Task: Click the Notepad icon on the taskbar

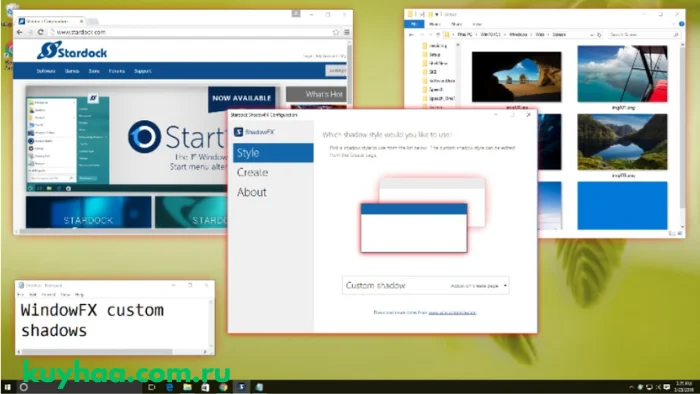Action: click(x=259, y=387)
